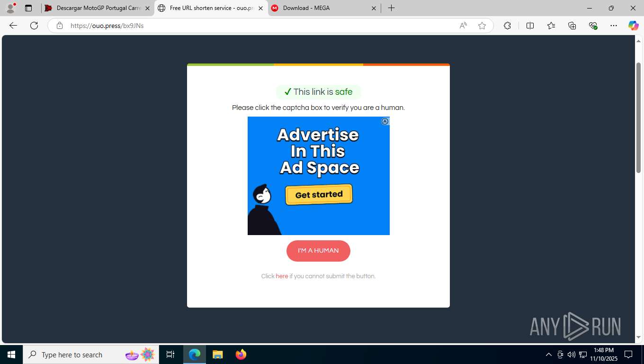Click the scroll up arrow
Viewport: 644px width, 364px height.
pos(638,41)
